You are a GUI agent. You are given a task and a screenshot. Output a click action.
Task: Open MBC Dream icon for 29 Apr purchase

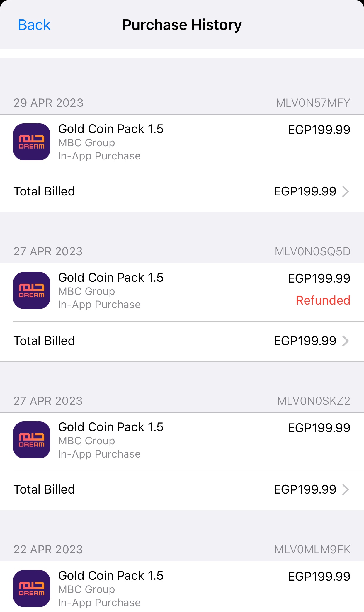(32, 142)
